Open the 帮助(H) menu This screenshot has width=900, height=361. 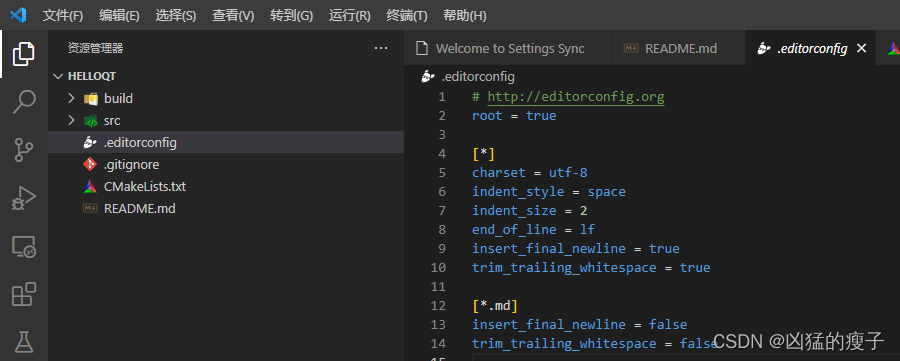pyautogui.click(x=465, y=15)
